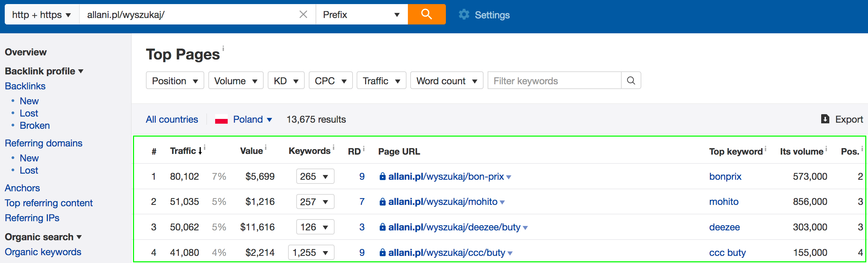Click info icon next to Top Pages title

coord(223,49)
